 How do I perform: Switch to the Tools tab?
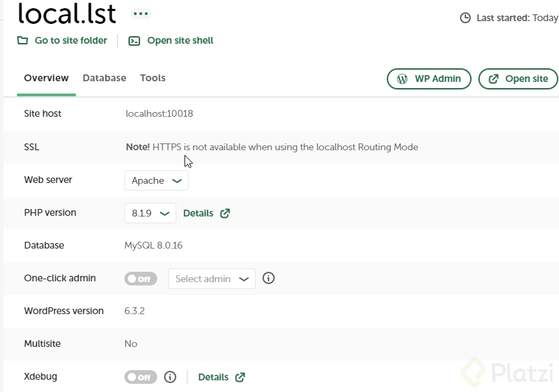[153, 78]
